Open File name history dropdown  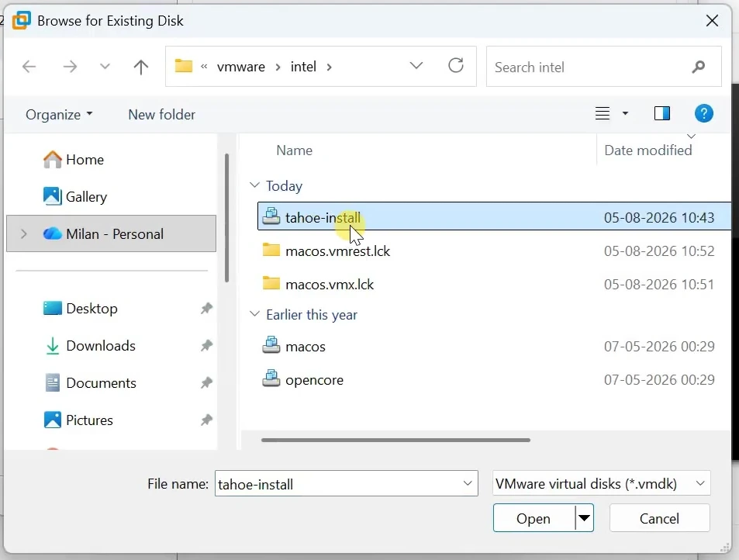pos(468,484)
